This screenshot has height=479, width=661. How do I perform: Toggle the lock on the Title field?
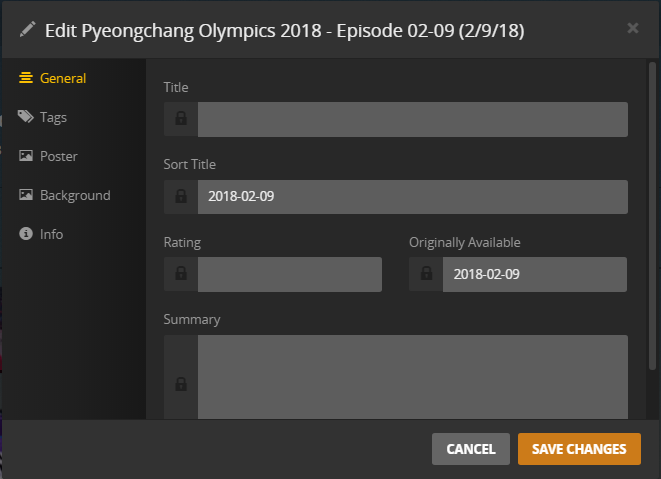tap(181, 119)
